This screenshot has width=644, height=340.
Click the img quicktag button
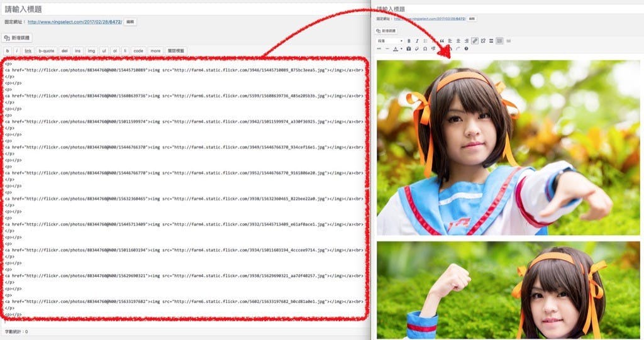pyautogui.click(x=91, y=51)
